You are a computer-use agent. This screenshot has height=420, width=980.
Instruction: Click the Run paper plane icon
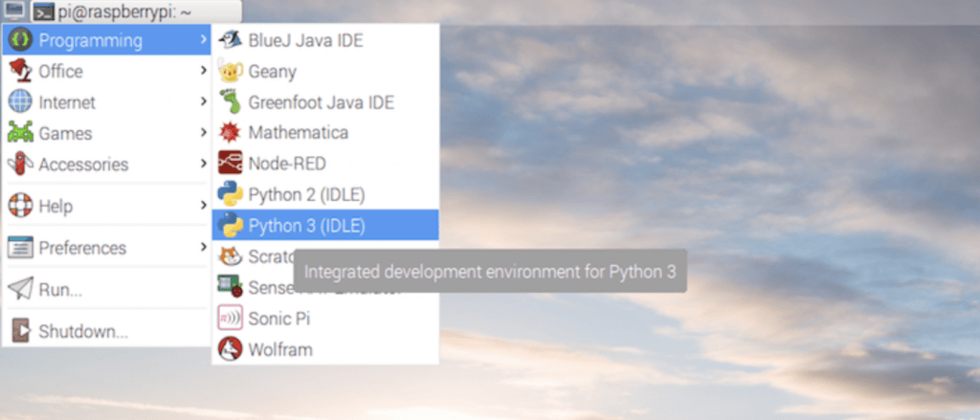pos(20,289)
